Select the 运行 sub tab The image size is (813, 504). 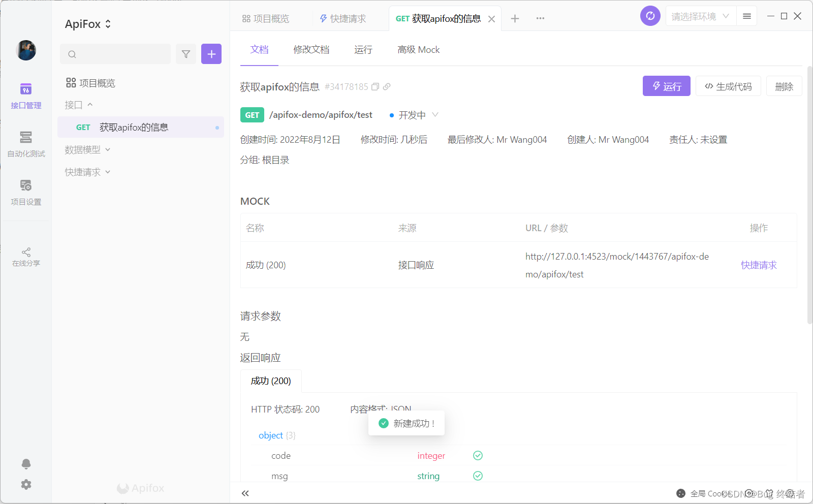(363, 50)
